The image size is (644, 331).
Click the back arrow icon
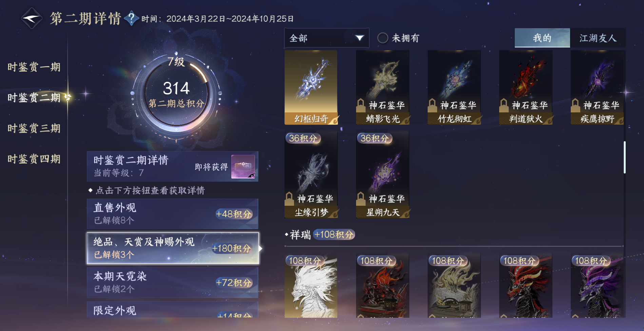point(32,18)
